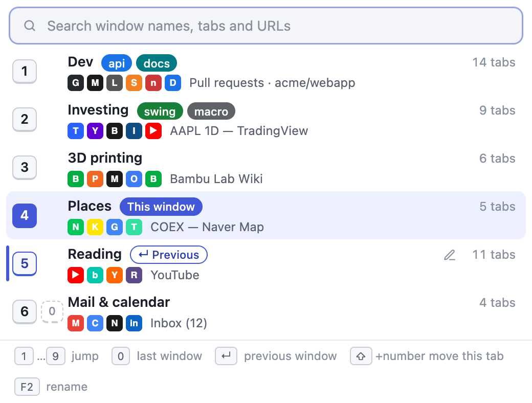The width and height of the screenshot is (532, 403).
Task: Click the Mail & calendar window title
Action: click(x=119, y=302)
